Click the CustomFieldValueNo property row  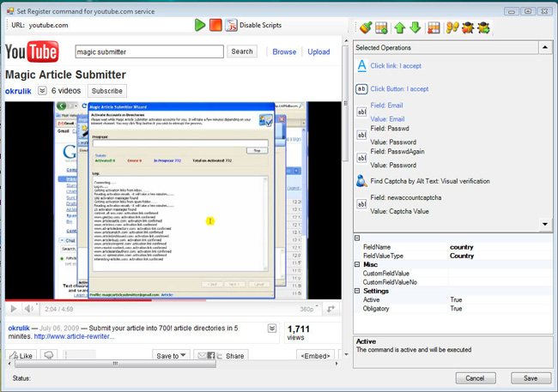coord(456,282)
